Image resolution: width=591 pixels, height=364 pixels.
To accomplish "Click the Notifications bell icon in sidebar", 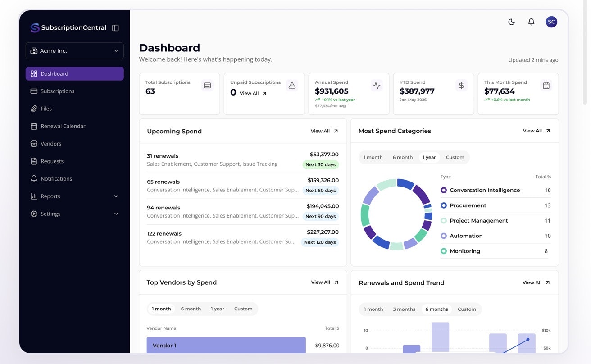I will click(34, 179).
